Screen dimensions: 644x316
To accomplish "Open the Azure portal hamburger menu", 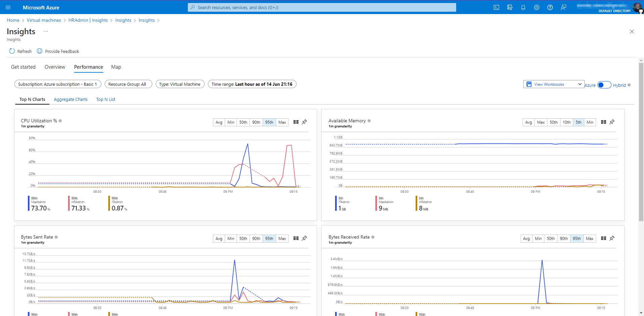I will coord(8,7).
